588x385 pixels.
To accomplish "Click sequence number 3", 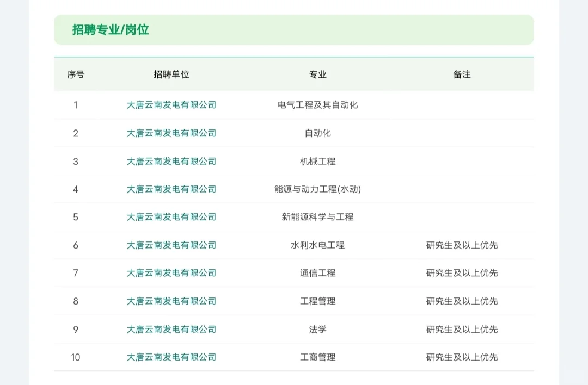I will [76, 162].
